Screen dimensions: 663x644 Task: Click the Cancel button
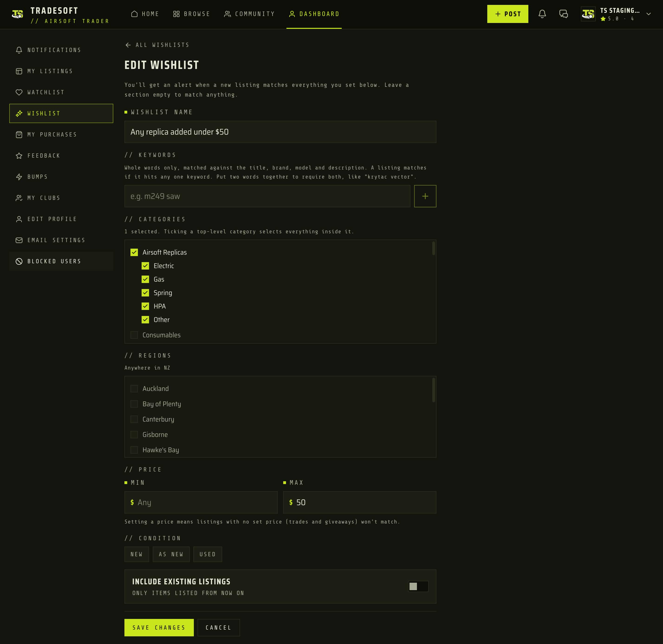point(218,628)
